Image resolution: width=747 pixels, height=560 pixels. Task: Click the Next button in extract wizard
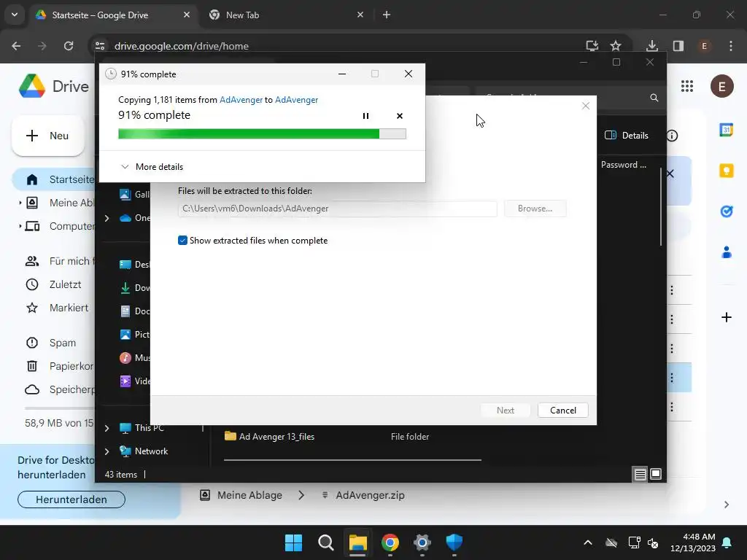505,411
